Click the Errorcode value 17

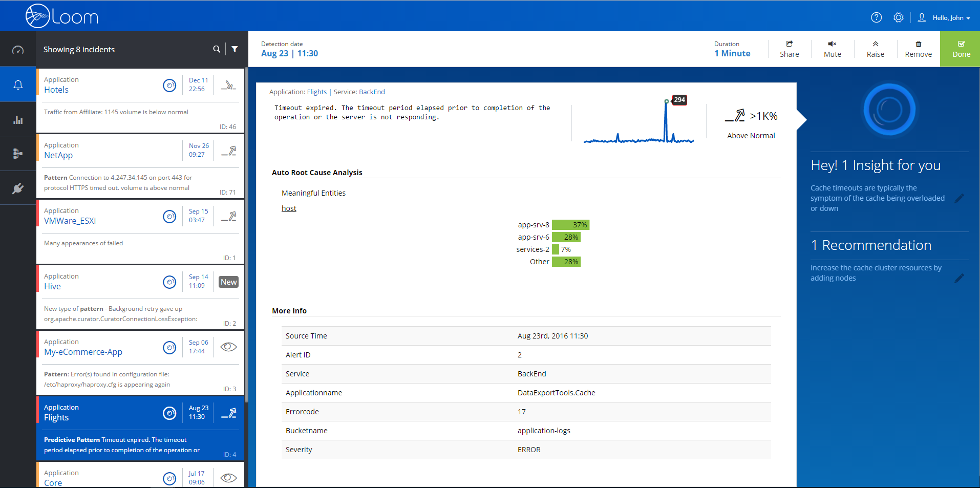coord(522,412)
